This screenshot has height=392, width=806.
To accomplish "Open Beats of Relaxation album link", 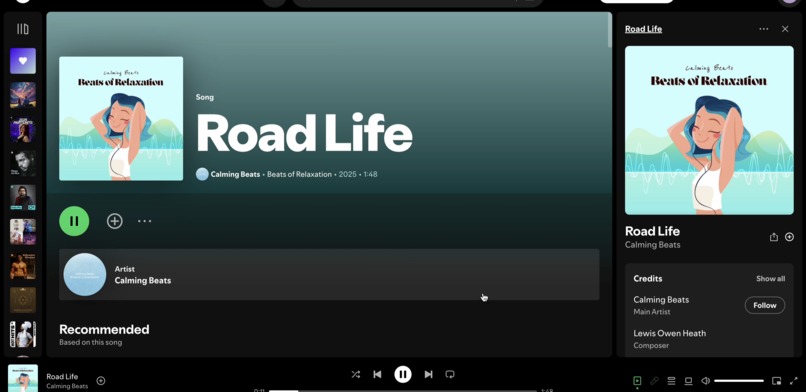I will point(299,174).
